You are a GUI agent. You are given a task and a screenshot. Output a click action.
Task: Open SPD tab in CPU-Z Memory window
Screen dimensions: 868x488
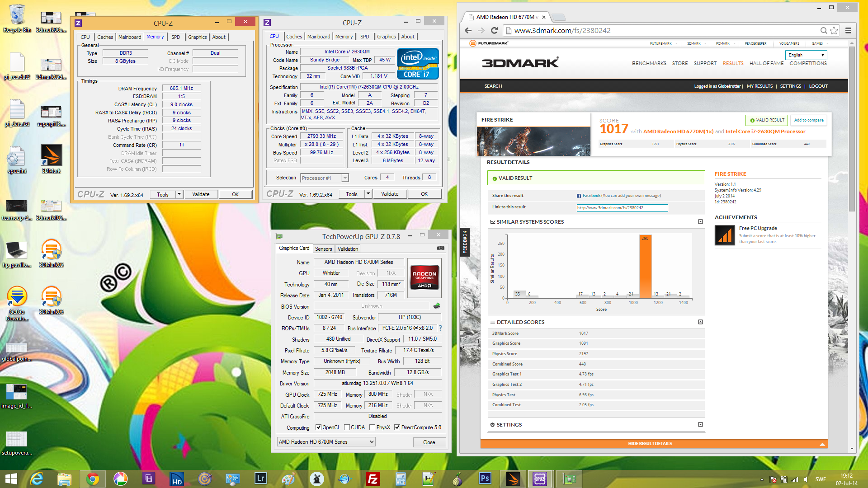point(176,37)
